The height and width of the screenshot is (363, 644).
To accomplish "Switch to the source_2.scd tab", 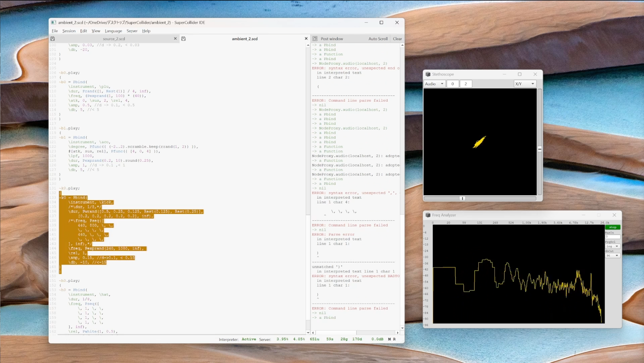I will point(114,39).
